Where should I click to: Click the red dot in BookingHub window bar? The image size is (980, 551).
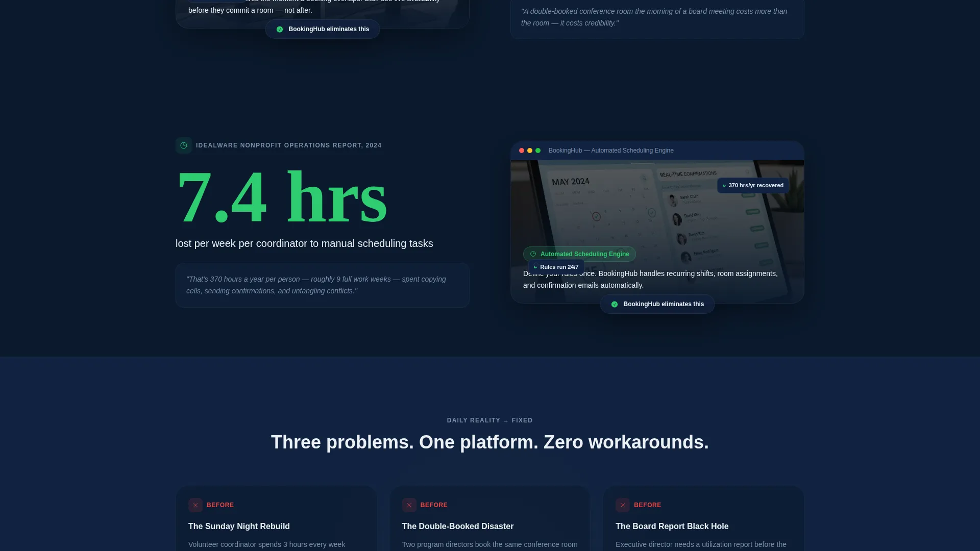[522, 151]
